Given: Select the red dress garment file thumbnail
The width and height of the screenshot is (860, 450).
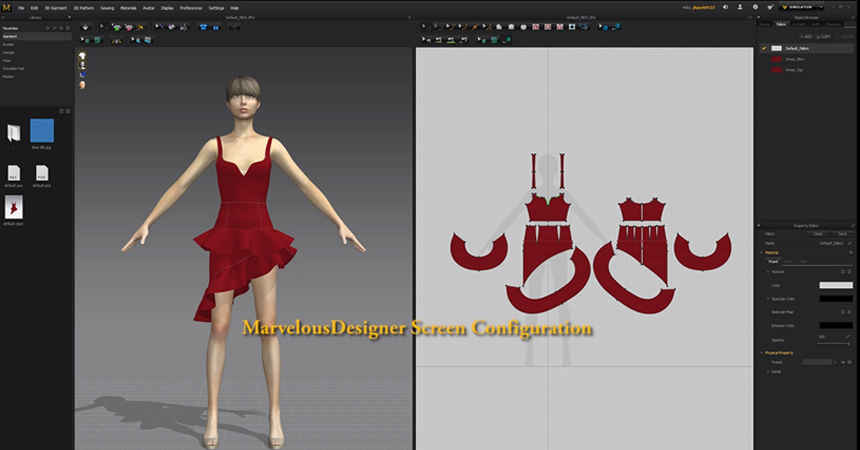Looking at the screenshot, I should pyautogui.click(x=15, y=207).
